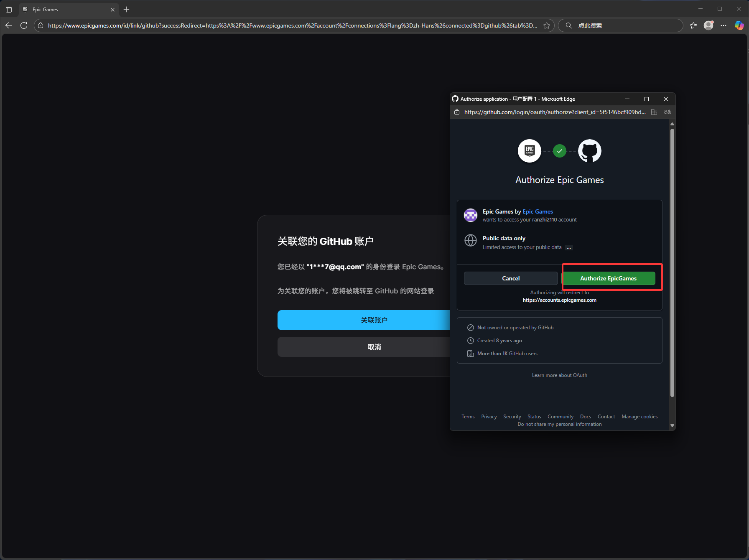Click the https://accounts.epicgames.com redirect text

(560, 300)
